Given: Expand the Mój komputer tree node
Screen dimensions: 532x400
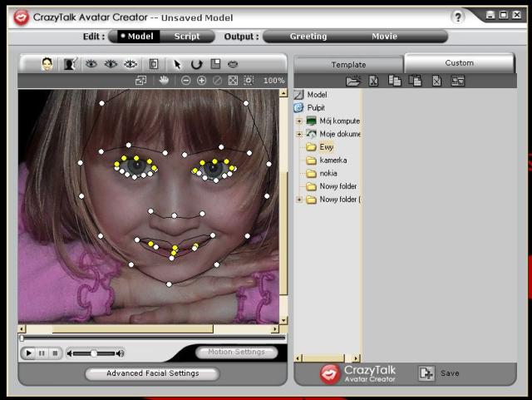Looking at the screenshot, I should pos(298,121).
